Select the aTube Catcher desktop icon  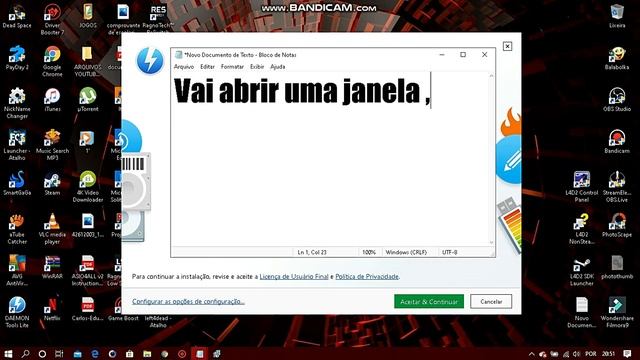17,229
